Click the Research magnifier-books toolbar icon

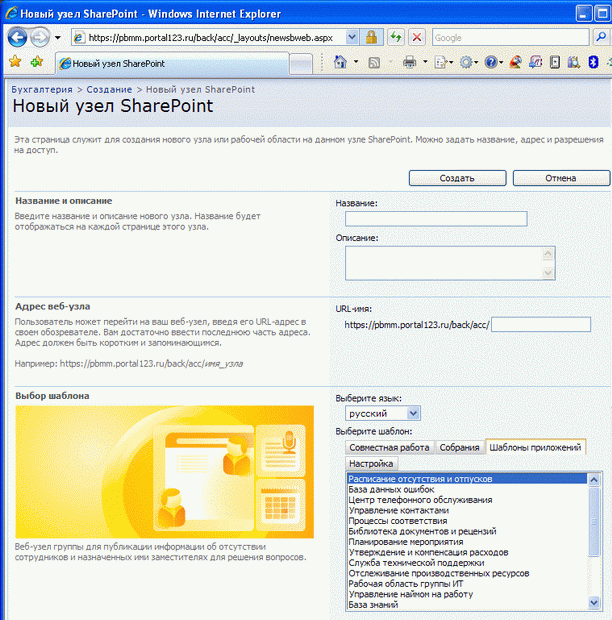pyautogui.click(x=573, y=62)
